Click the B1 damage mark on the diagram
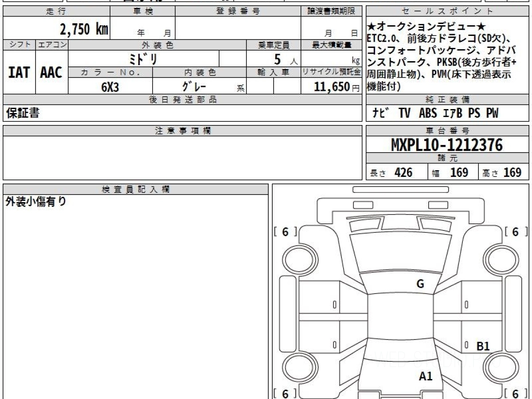 (483, 347)
